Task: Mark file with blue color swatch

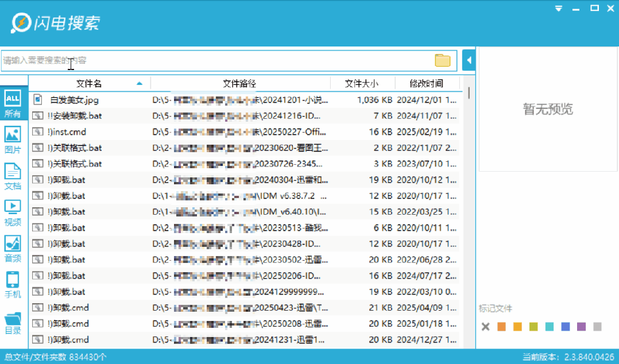Action: tap(565, 327)
